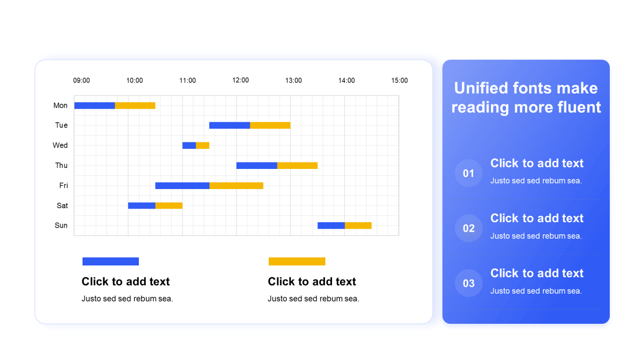Select Thursday's yellow bar segment
The width and height of the screenshot is (644, 362).
[x=297, y=165]
